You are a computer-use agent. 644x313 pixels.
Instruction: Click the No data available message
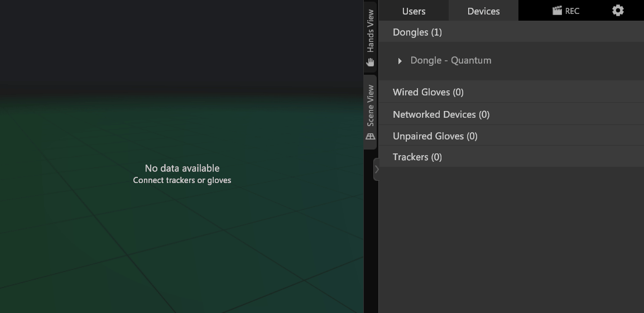click(182, 168)
